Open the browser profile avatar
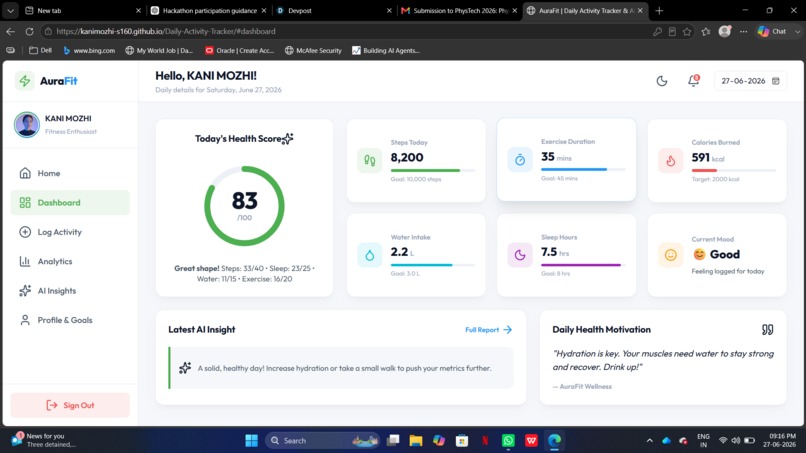Screen dimensions: 806x453 click(725, 31)
